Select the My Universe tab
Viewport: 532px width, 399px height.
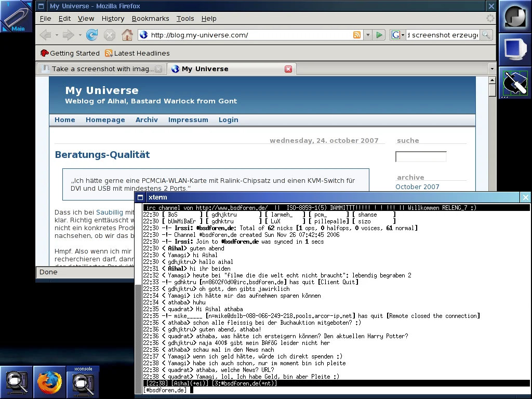tap(232, 69)
